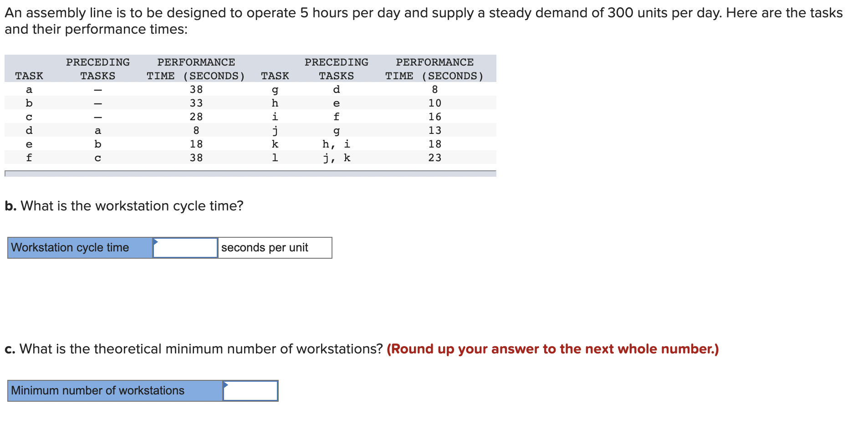
Task: Select the PRECEDING TASKS column header
Action: pyautogui.click(x=98, y=69)
